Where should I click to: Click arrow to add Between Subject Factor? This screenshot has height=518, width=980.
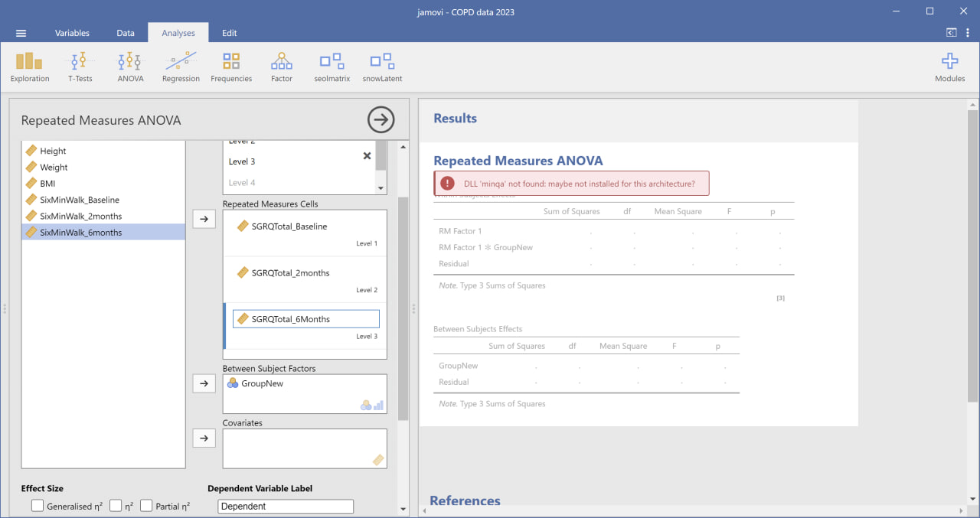(204, 383)
